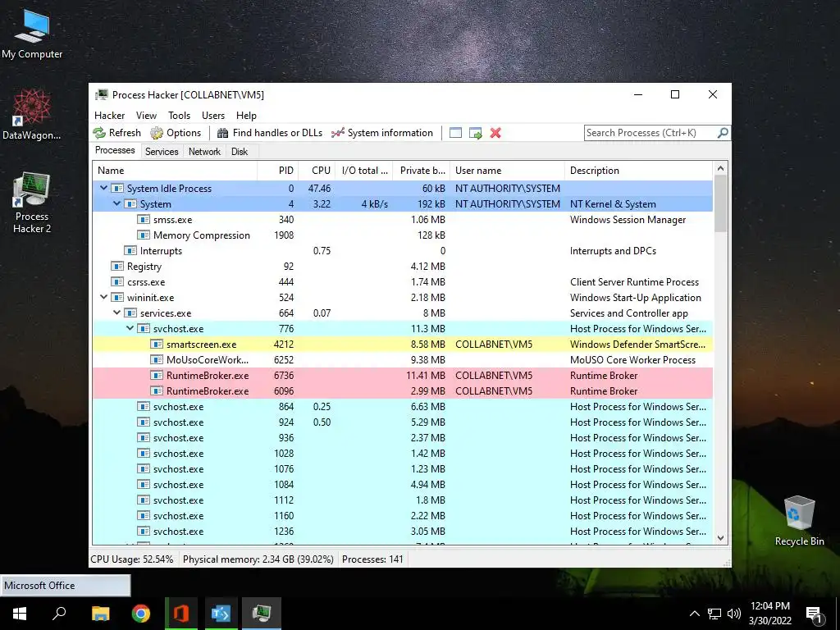The image size is (840, 630).
Task: Open the DataWagon desktop shortcut
Action: (x=32, y=115)
